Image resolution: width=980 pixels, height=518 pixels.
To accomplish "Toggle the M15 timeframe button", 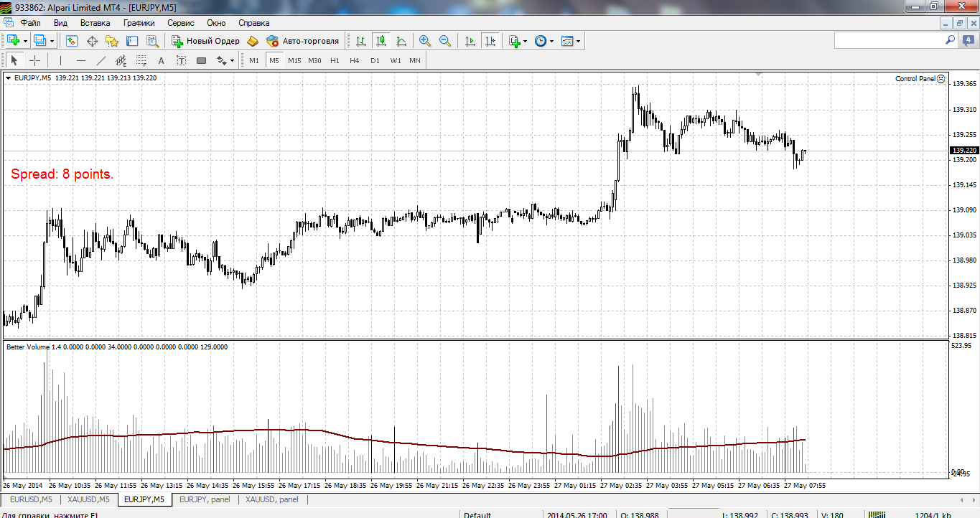I will coord(294,60).
